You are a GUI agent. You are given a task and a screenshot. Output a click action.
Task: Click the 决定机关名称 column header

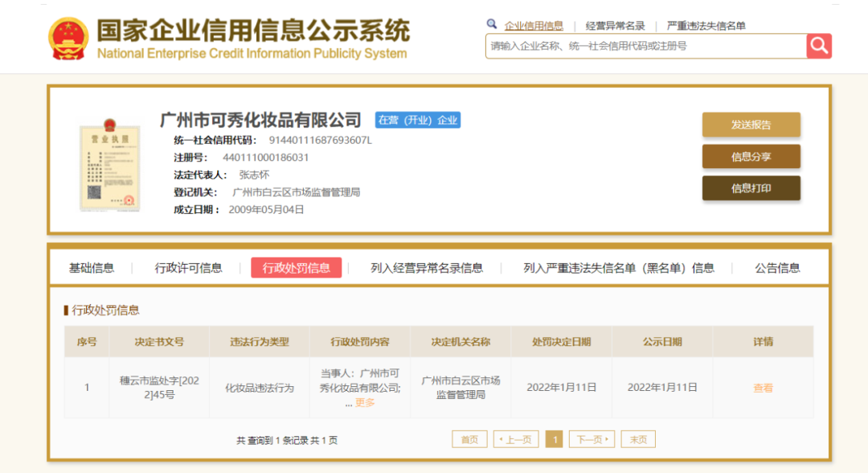(461, 342)
